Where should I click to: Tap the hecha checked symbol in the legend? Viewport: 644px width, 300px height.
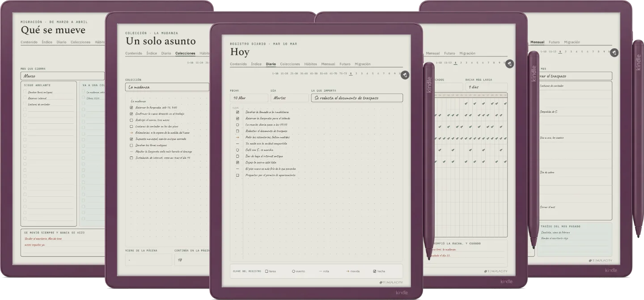[x=375, y=271]
